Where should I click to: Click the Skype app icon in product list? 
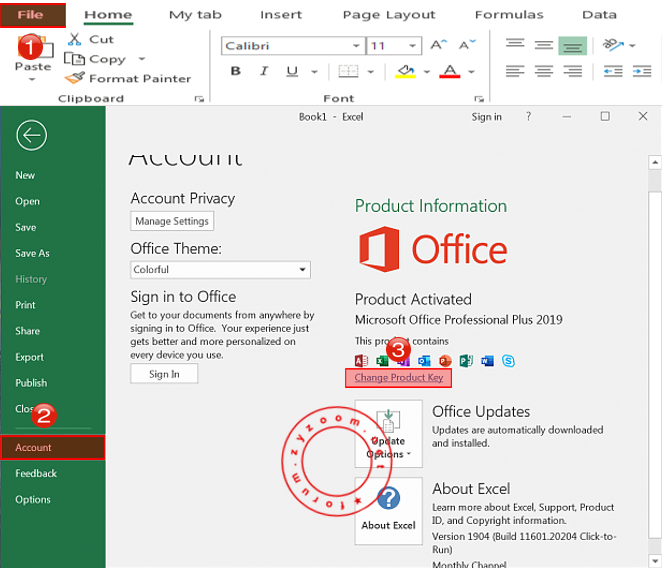tap(508, 361)
